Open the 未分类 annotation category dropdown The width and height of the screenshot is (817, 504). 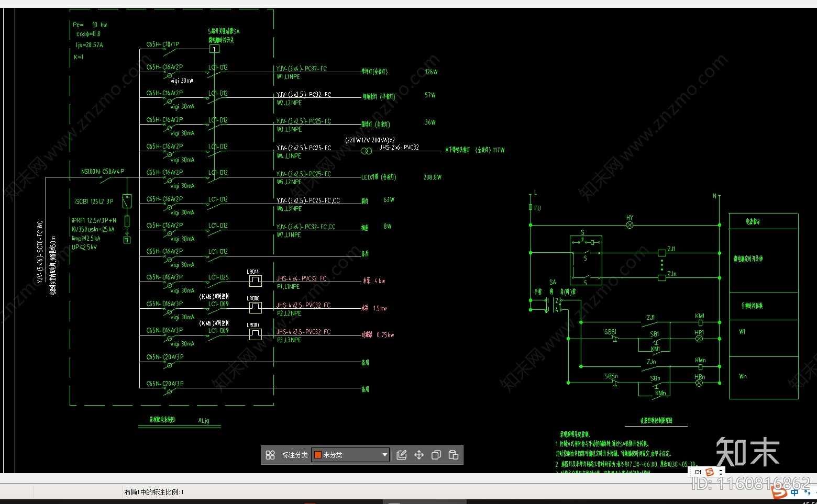pyautogui.click(x=350, y=455)
